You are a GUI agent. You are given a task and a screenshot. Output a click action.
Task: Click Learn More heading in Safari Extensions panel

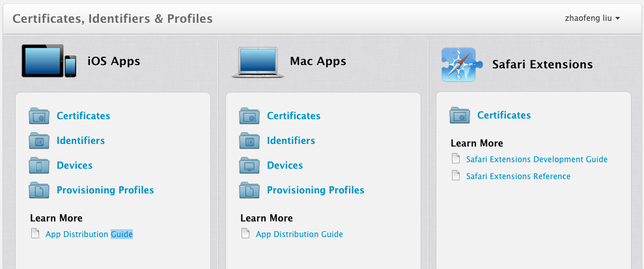(477, 143)
